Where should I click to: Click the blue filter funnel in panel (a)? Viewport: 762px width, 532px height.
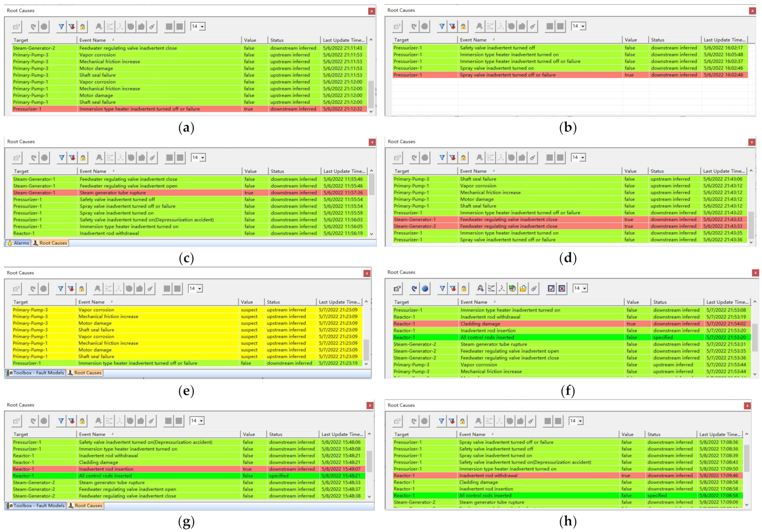pos(61,27)
